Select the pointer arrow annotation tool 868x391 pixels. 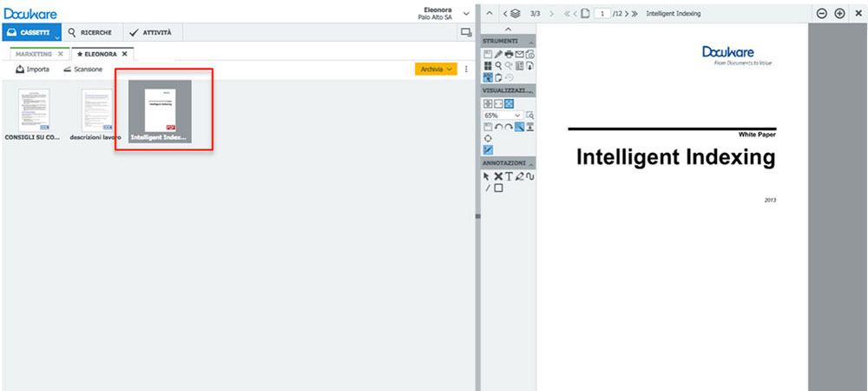(487, 176)
